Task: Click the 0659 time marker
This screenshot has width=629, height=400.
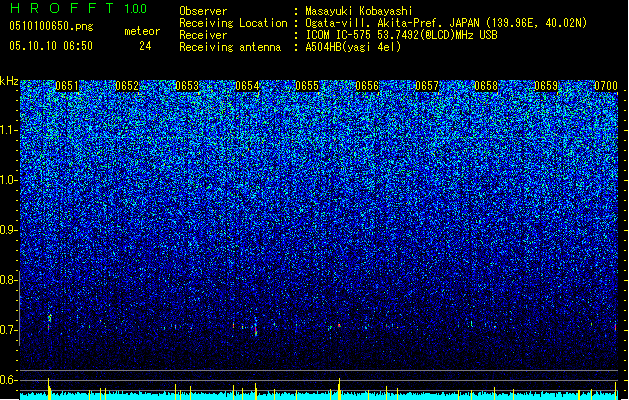Action: pyautogui.click(x=546, y=86)
